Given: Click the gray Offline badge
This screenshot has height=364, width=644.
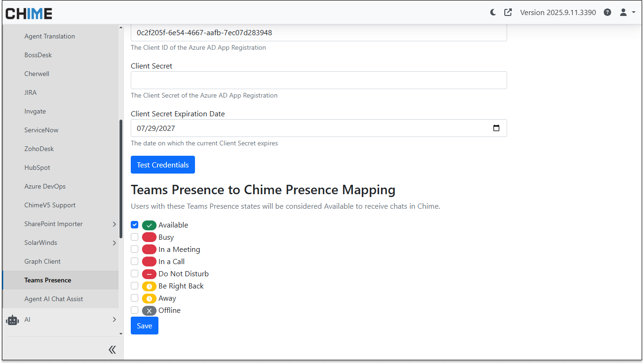Looking at the screenshot, I should 149,311.
